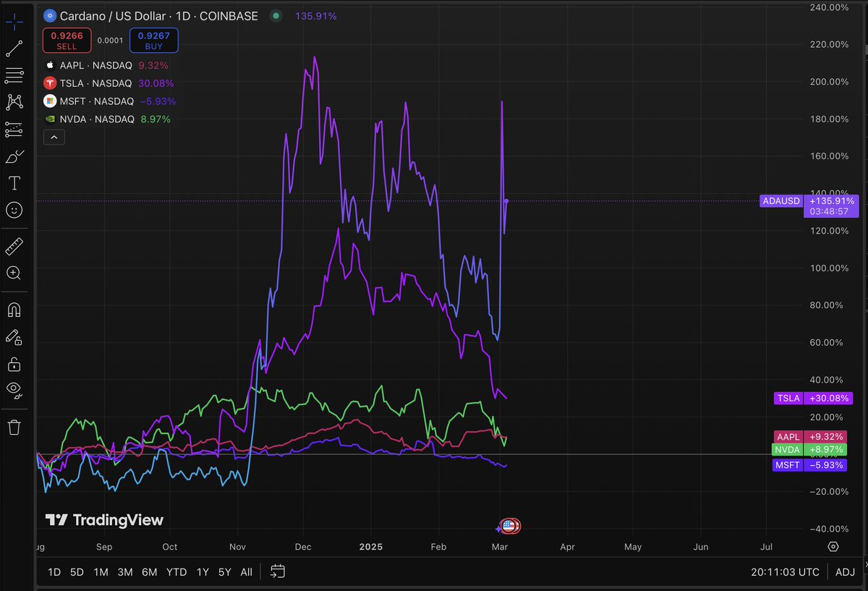Select the crosshair cursor tool
This screenshot has height=591, width=868.
click(14, 22)
